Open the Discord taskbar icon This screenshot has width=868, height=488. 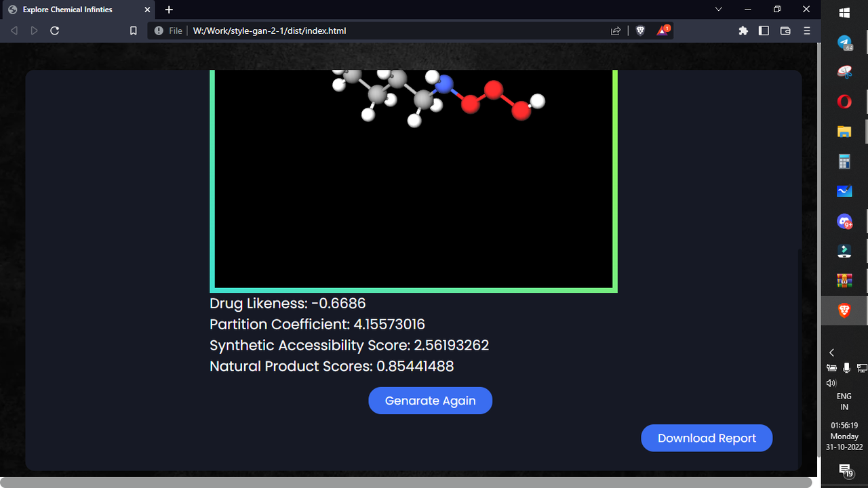click(844, 221)
